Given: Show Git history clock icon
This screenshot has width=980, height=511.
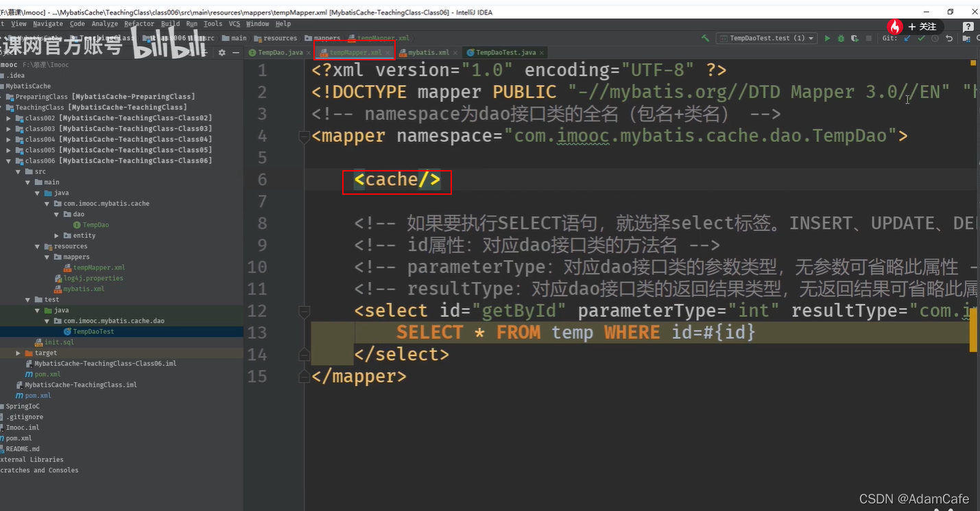Looking at the screenshot, I should 935,38.
